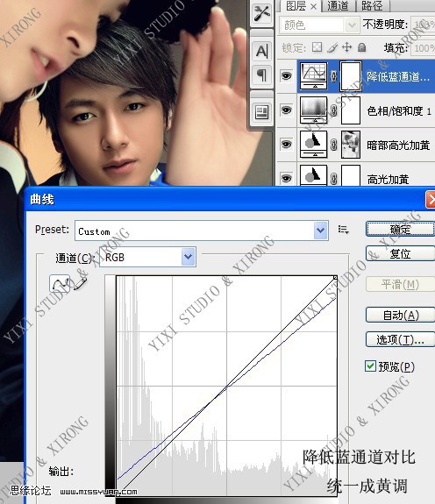435x504 pixels.
Task: Hide the 暗部高光加黄 layer
Action: [286, 145]
